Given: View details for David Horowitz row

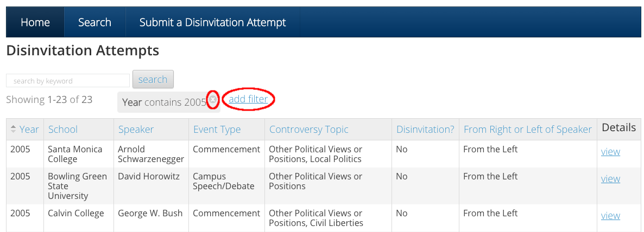Looking at the screenshot, I should click(x=610, y=179).
